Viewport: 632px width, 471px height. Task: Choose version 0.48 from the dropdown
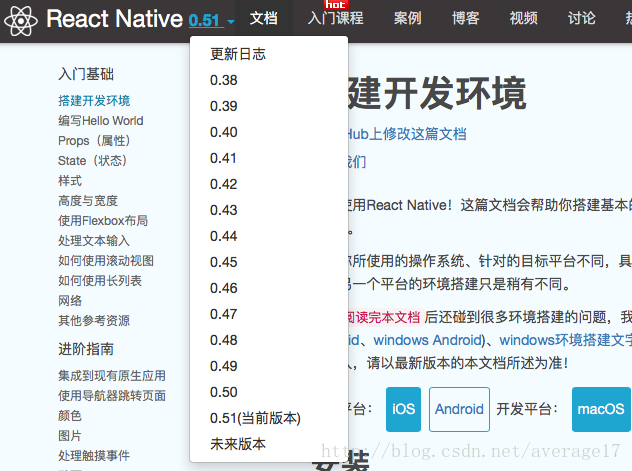coord(224,340)
